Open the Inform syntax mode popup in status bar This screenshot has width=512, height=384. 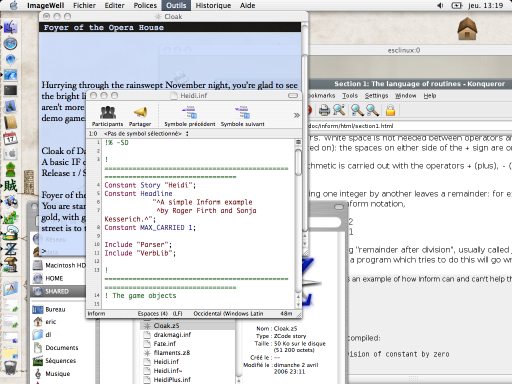(x=96, y=314)
